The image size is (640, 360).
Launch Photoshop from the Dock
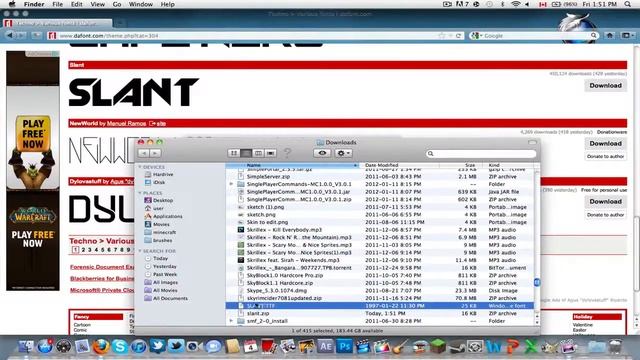tap(344, 347)
